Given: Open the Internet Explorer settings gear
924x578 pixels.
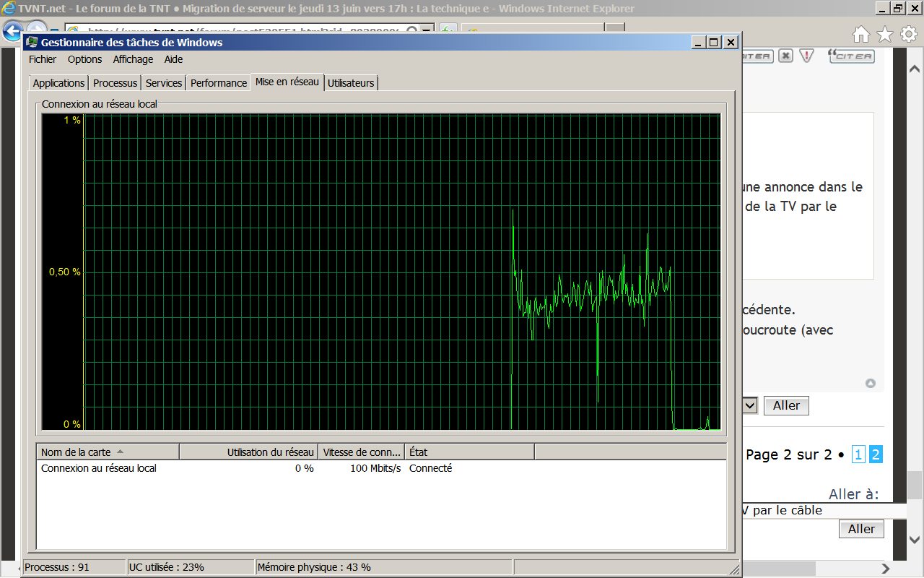Looking at the screenshot, I should 908,34.
